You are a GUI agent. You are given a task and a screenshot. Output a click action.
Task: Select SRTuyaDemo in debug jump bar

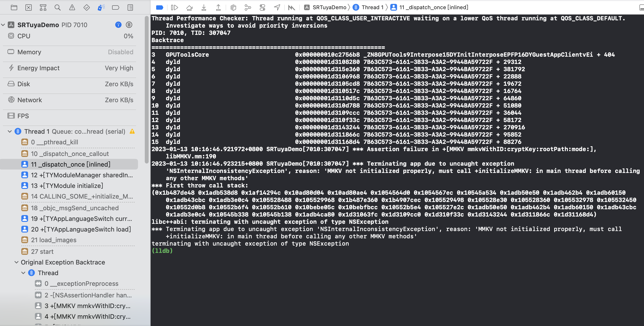325,7
